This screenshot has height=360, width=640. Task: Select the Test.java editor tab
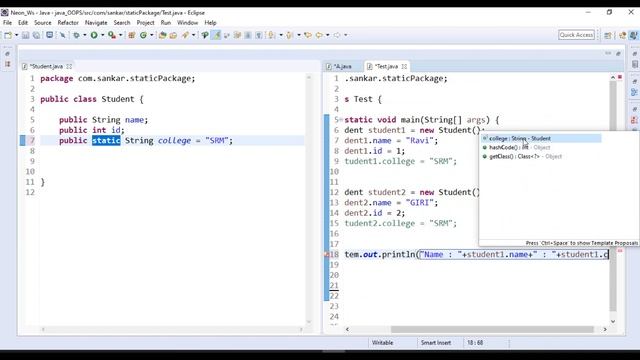(386, 66)
